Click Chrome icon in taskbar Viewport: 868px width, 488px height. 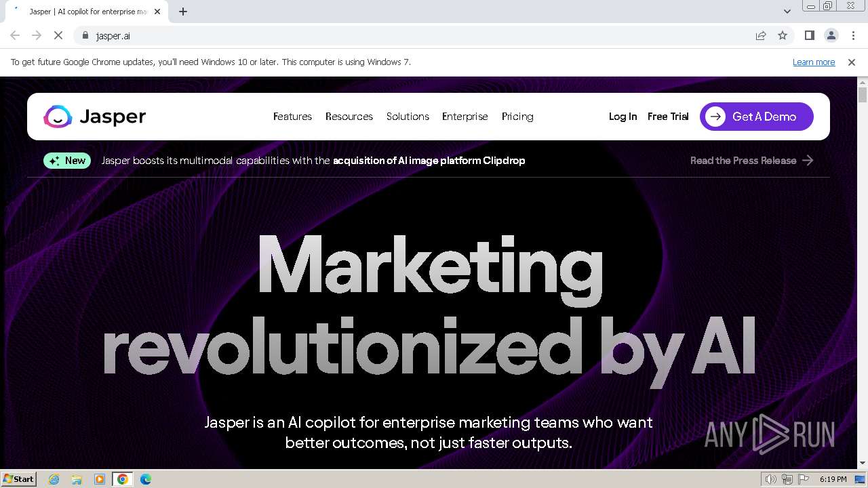123,479
